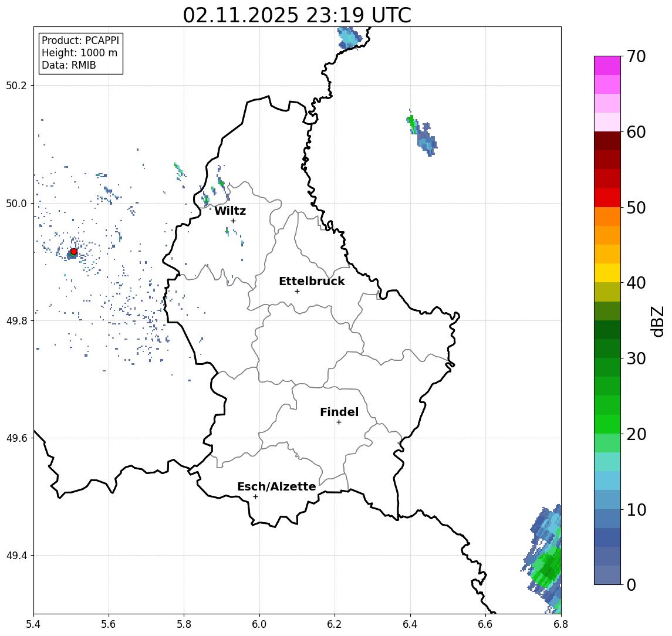
Task: Click the timestamp title 02.11.2025 23:19 UTC
Action: pos(297,15)
